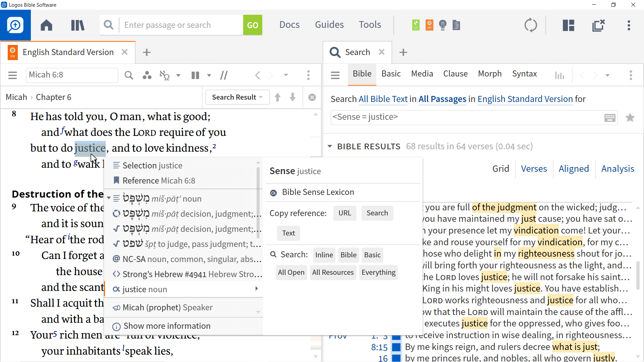
Task: Show the search results graph icon
Action: pos(559,75)
